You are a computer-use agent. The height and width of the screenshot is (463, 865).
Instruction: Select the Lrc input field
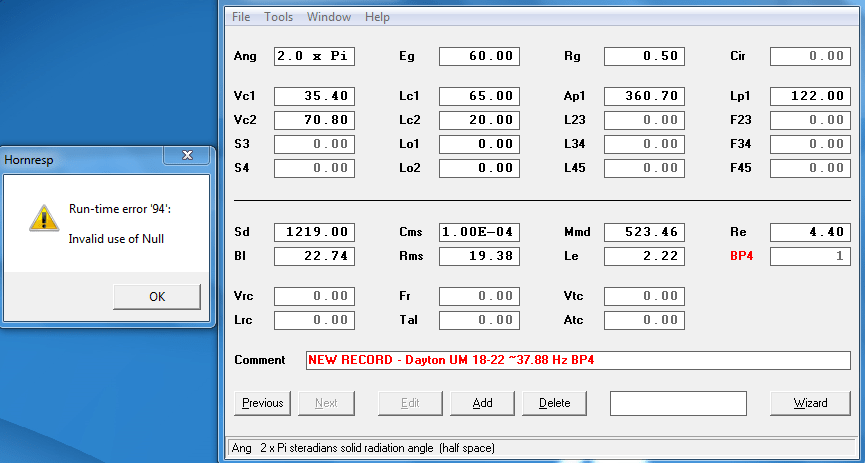(314, 321)
